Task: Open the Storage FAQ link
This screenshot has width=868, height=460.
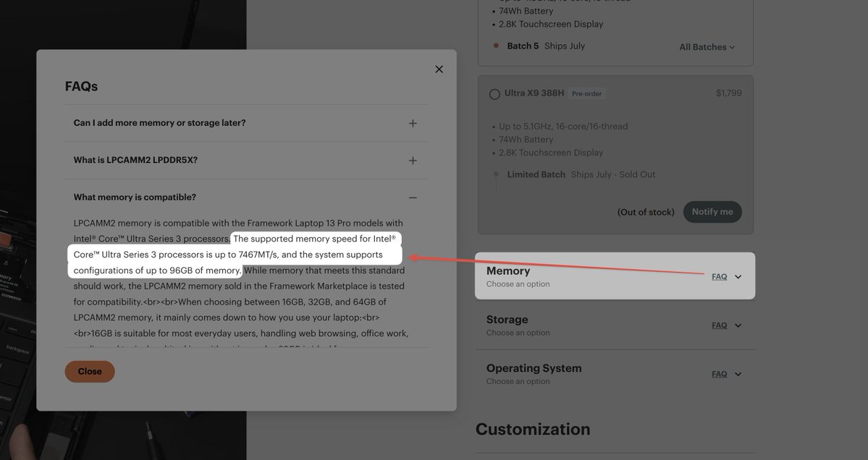Action: (719, 325)
